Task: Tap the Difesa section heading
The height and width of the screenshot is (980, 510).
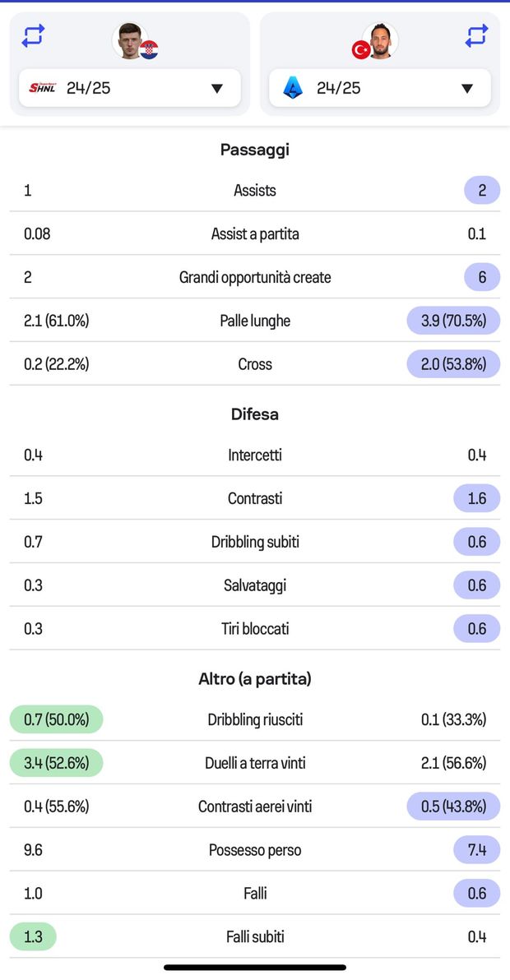Action: coord(255,414)
